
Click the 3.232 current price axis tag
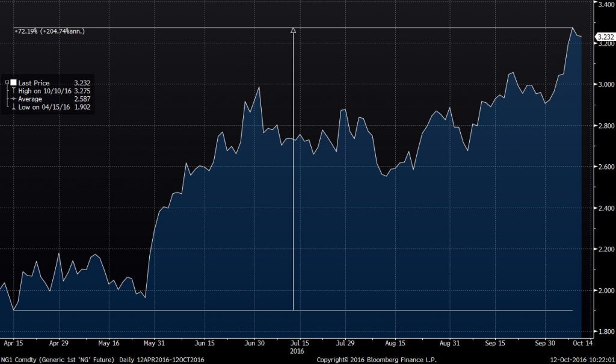coord(603,37)
